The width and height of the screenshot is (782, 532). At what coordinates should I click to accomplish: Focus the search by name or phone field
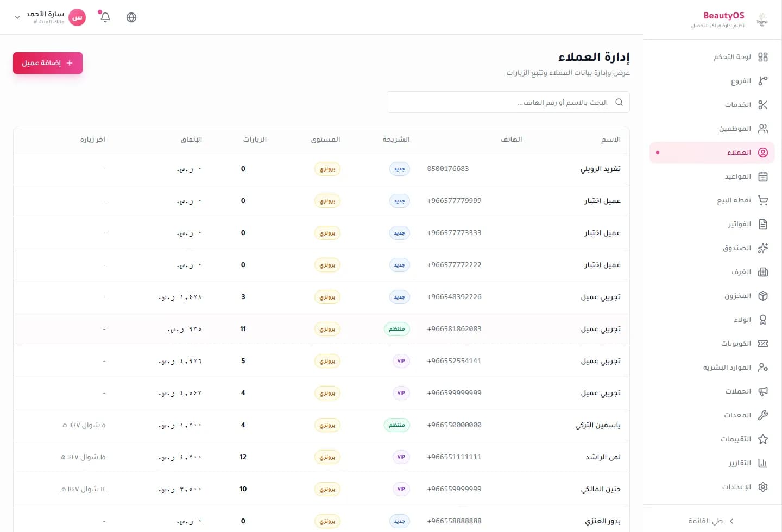508,102
